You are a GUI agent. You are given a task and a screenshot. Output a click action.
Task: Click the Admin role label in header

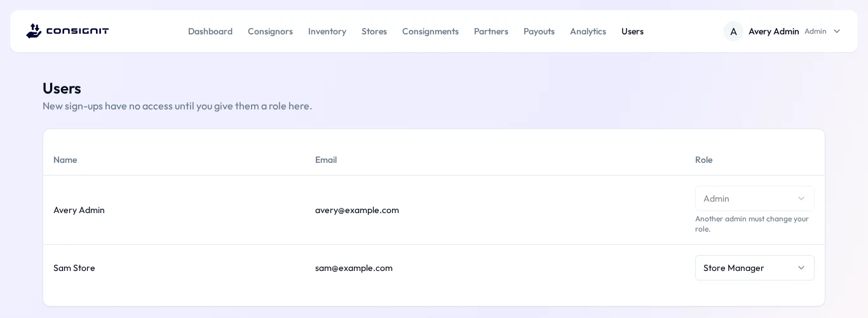pos(815,31)
